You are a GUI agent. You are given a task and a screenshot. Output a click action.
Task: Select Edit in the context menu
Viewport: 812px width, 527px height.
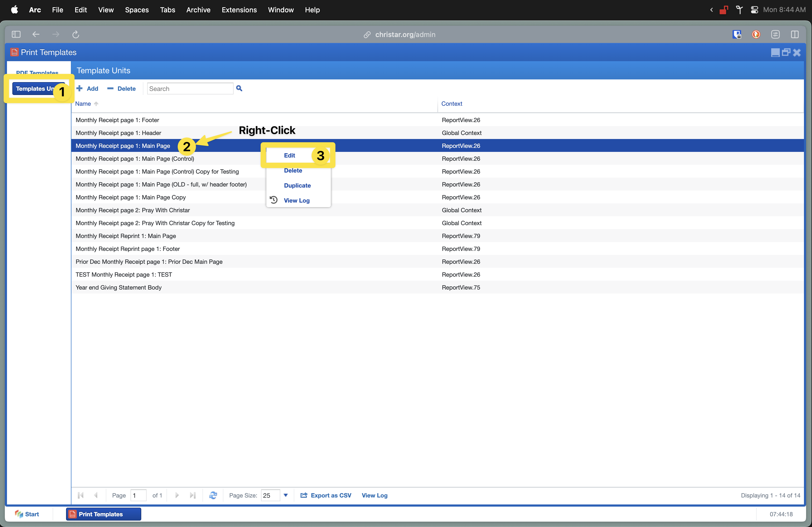point(289,155)
